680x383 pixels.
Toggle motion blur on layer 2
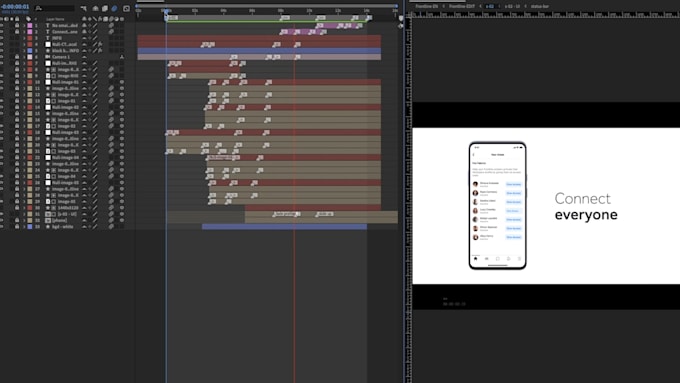(x=111, y=32)
